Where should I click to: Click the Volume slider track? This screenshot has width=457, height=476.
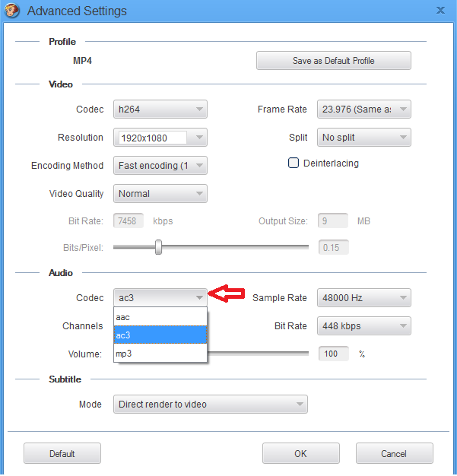tap(258, 354)
